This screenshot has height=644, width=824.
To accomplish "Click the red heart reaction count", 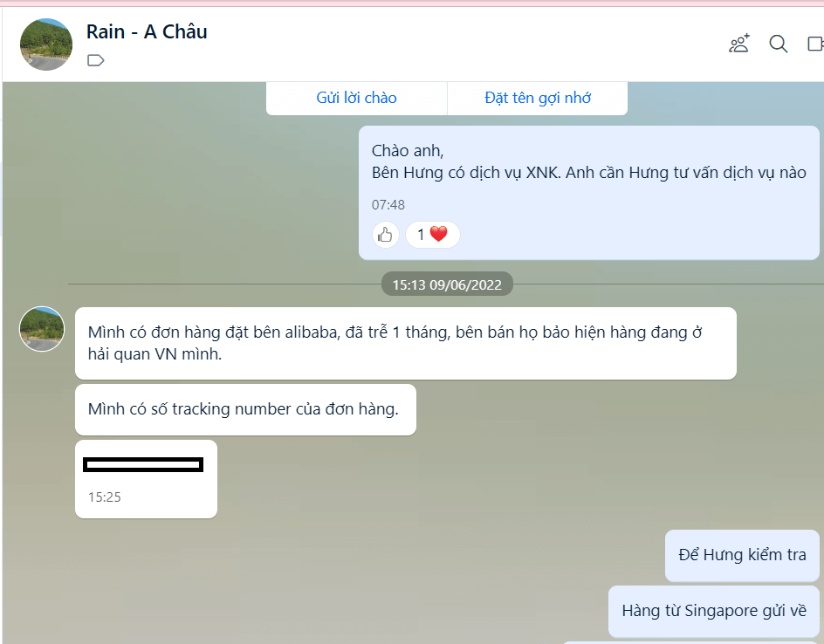I will 432,234.
